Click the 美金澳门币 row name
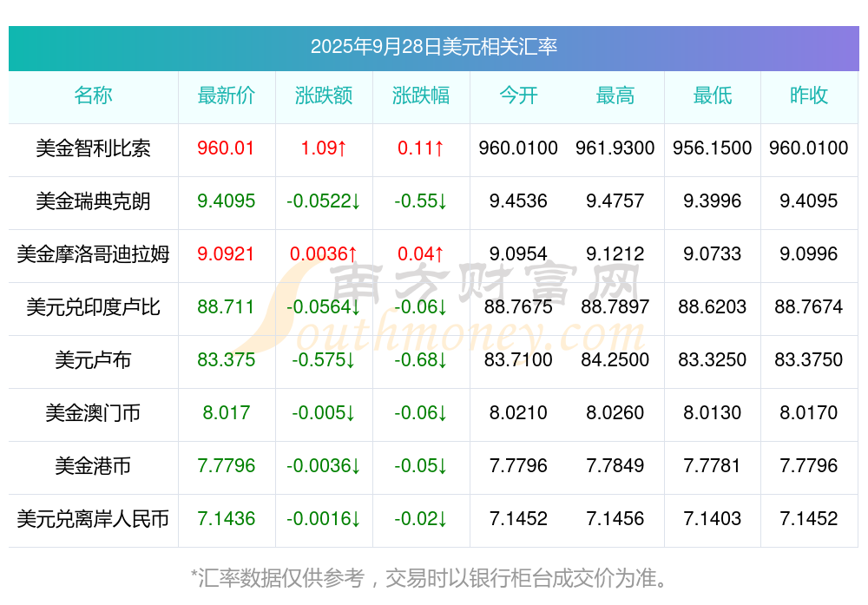 pos(93,413)
